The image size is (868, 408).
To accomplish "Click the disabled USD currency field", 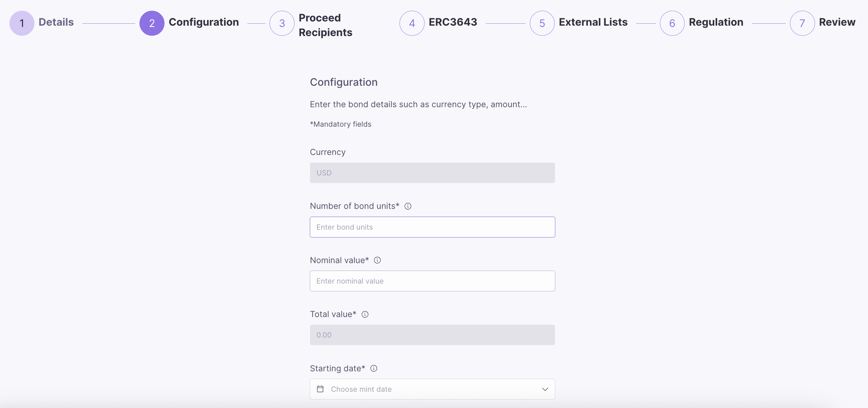I will pyautogui.click(x=432, y=173).
